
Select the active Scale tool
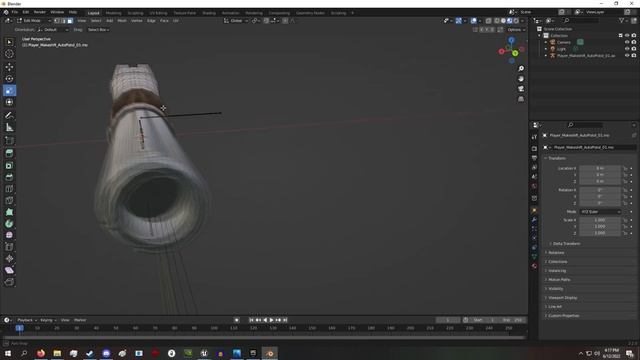9,91
